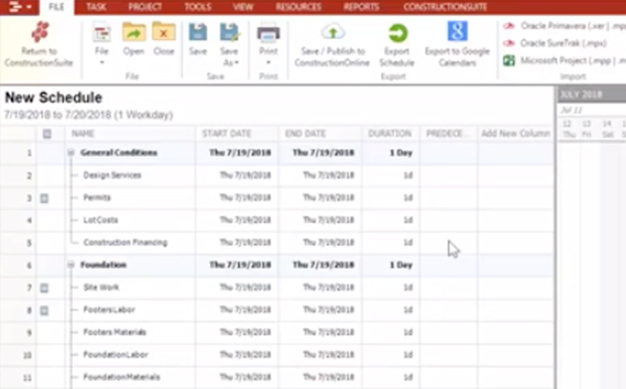Click the notes column header icon
Image resolution: width=626 pixels, height=389 pixels.
click(x=47, y=134)
